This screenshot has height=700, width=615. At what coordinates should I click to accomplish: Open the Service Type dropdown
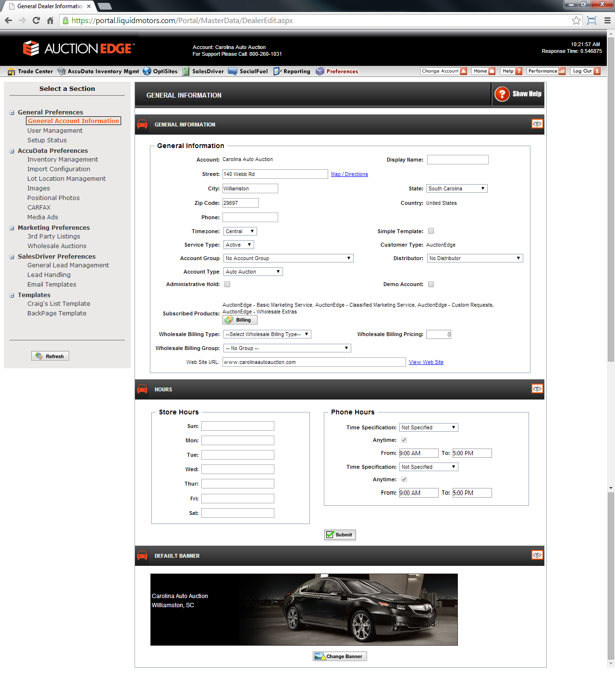(x=239, y=245)
